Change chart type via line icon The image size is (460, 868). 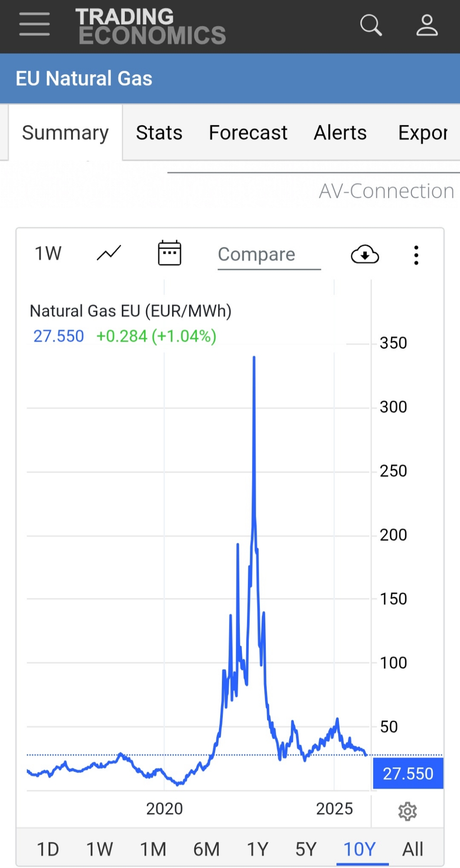pyautogui.click(x=108, y=253)
